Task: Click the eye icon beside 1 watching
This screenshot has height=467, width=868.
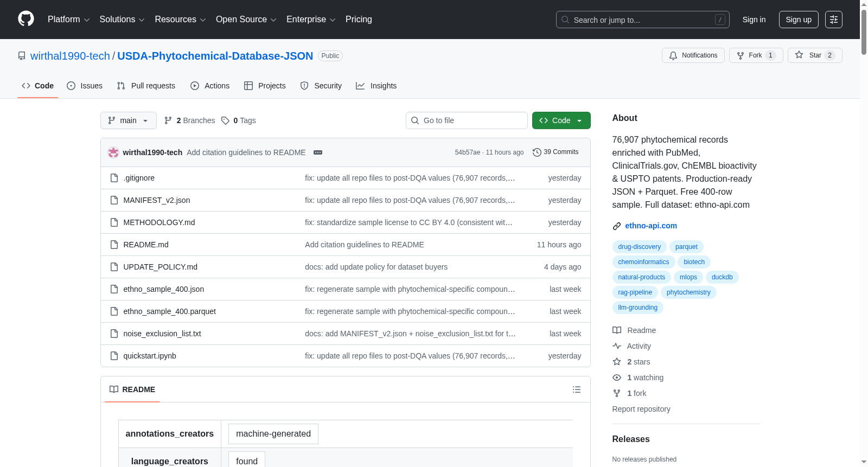Action: pos(617,378)
